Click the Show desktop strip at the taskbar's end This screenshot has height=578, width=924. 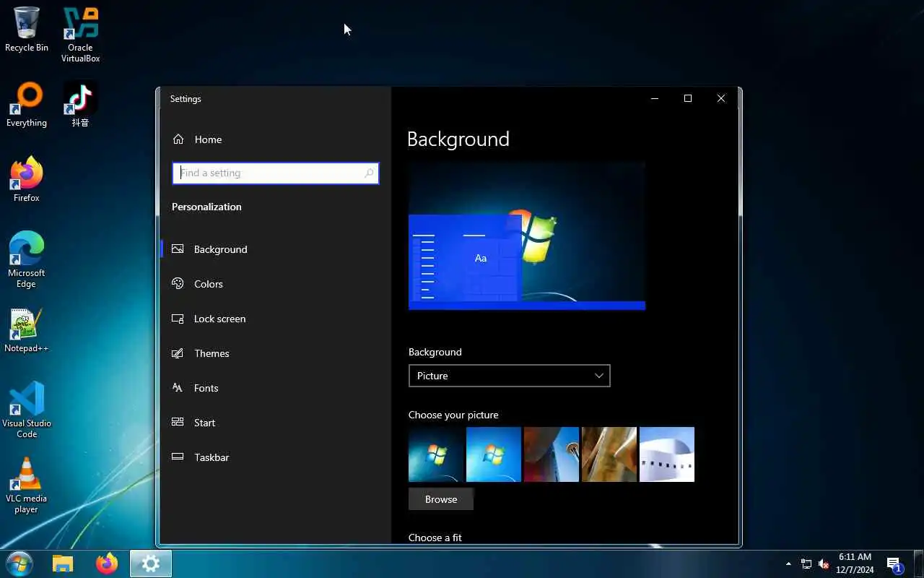click(x=919, y=564)
